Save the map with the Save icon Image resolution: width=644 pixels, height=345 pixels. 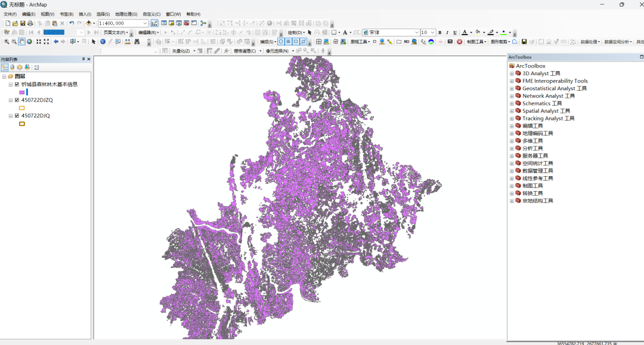pyautogui.click(x=23, y=23)
